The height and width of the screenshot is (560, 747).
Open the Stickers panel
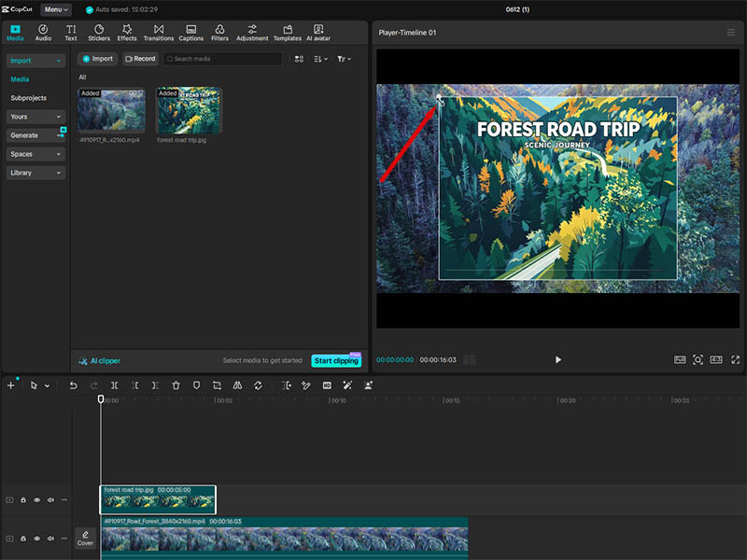click(x=99, y=33)
